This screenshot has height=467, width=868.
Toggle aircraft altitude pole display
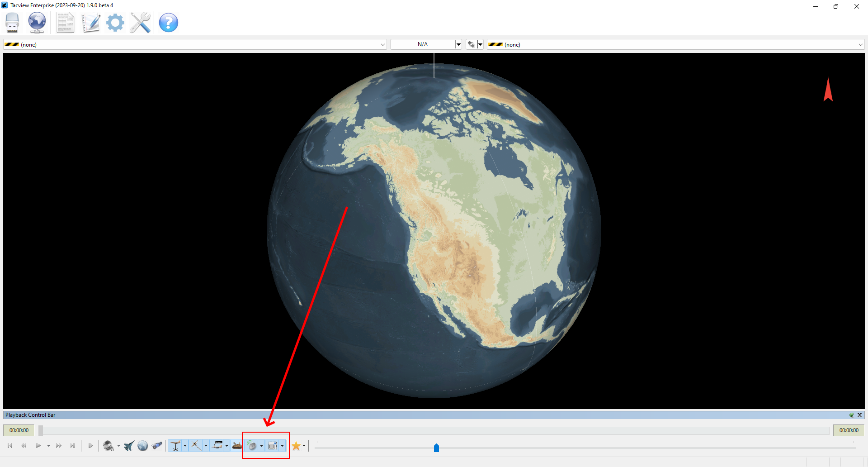pos(175,446)
